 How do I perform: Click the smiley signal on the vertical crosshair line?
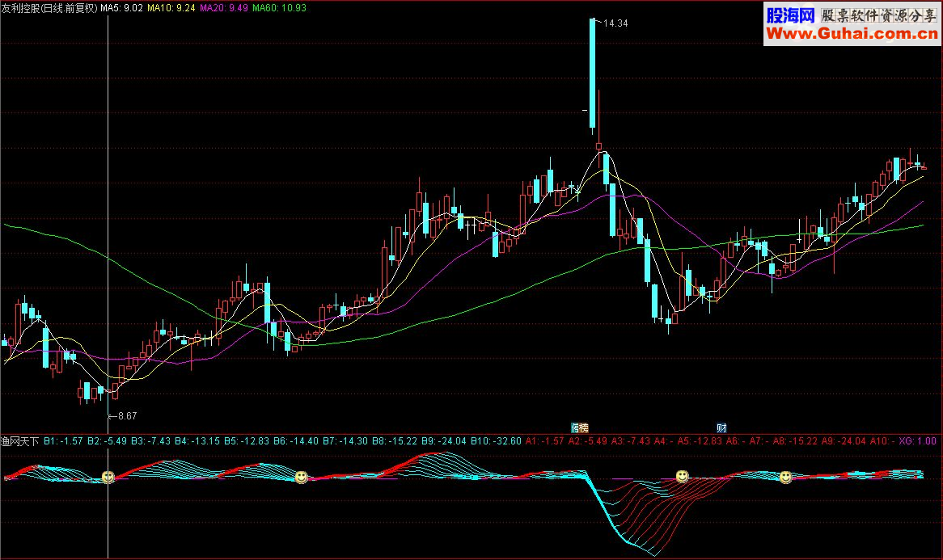click(108, 477)
